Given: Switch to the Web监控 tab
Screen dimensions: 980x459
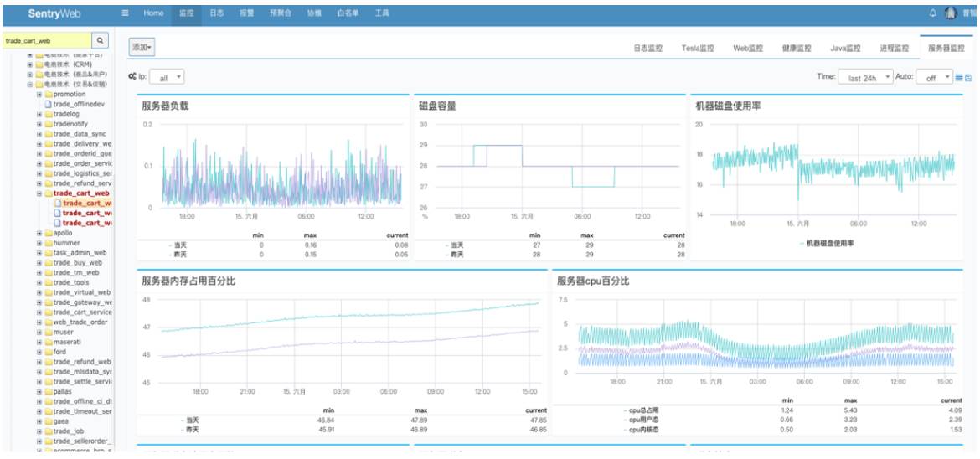Looking at the screenshot, I should 748,48.
